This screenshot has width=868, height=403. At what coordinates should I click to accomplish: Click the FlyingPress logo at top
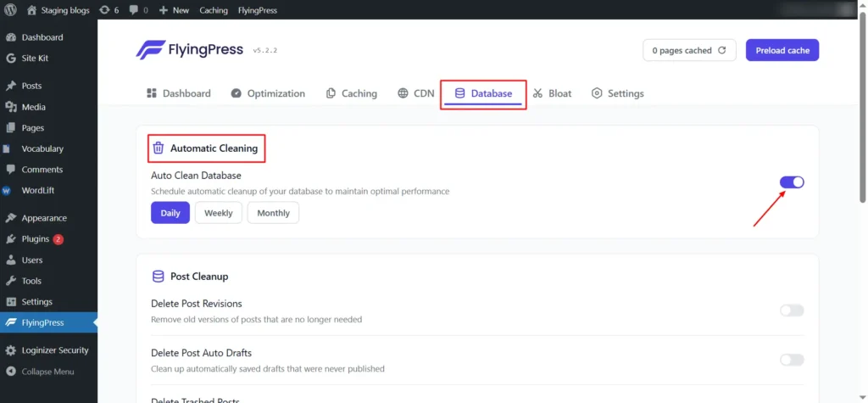tap(189, 50)
